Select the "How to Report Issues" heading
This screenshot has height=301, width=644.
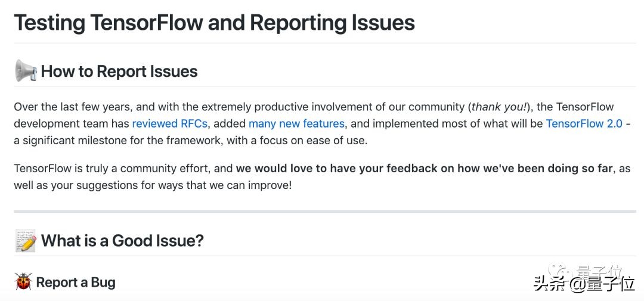click(x=119, y=72)
